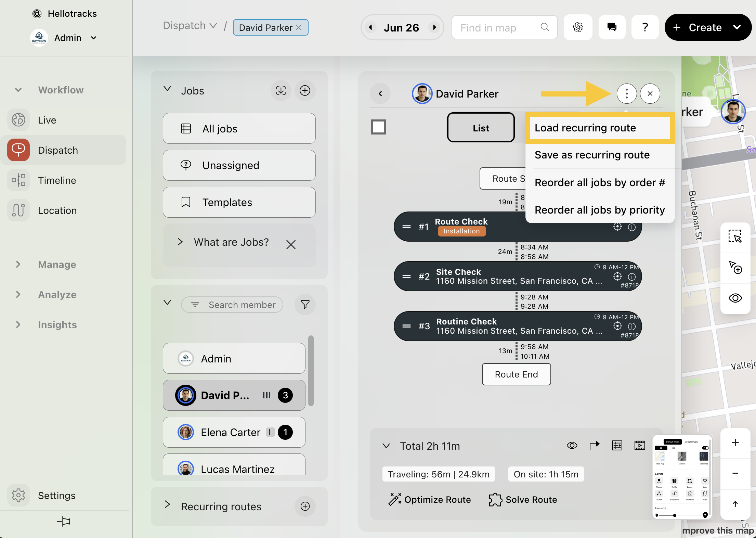Image resolution: width=756 pixels, height=538 pixels.
Task: Show info for job #2 Site Check
Action: (631, 276)
